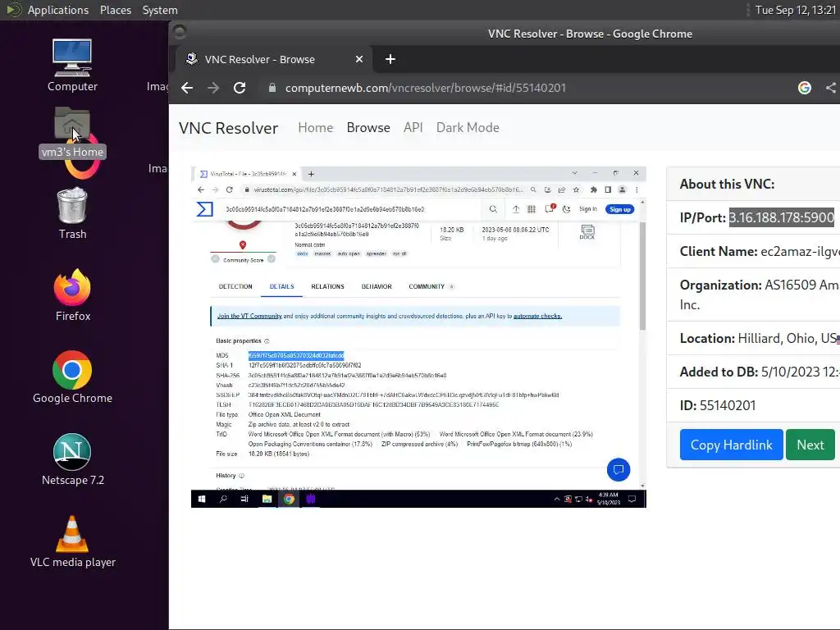Open the System menu
This screenshot has height=630, width=840.
point(160,10)
